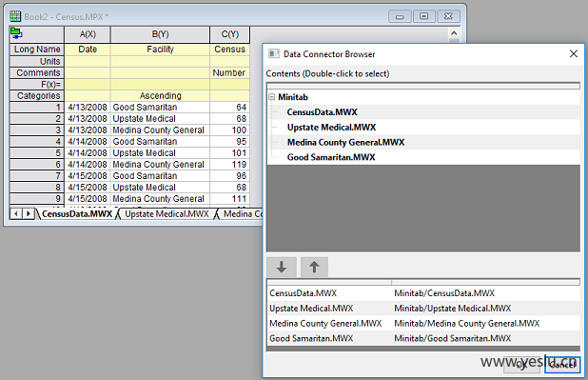Select column A(X) header
The image size is (588, 380).
[88, 34]
